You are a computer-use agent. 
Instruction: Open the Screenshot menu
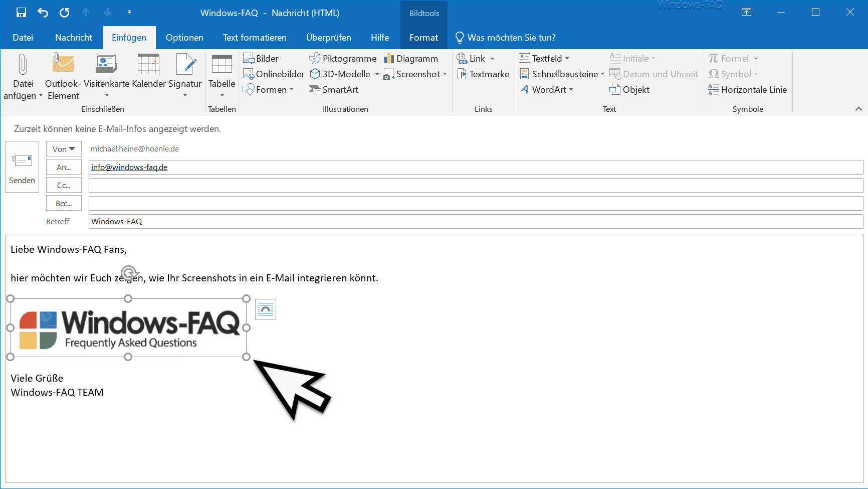415,74
